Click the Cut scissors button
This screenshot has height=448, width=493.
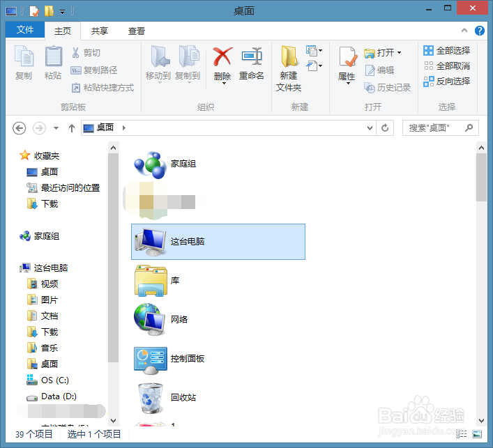click(x=86, y=52)
